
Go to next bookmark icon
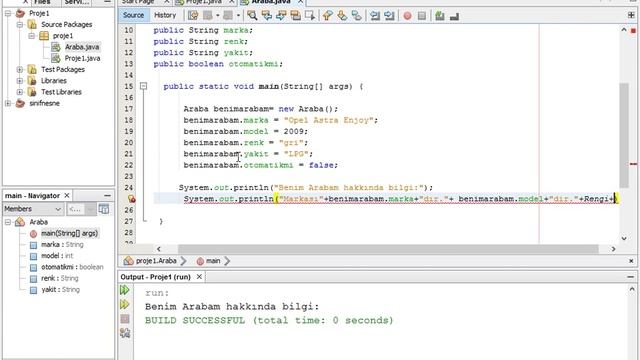pyautogui.click(x=342, y=16)
